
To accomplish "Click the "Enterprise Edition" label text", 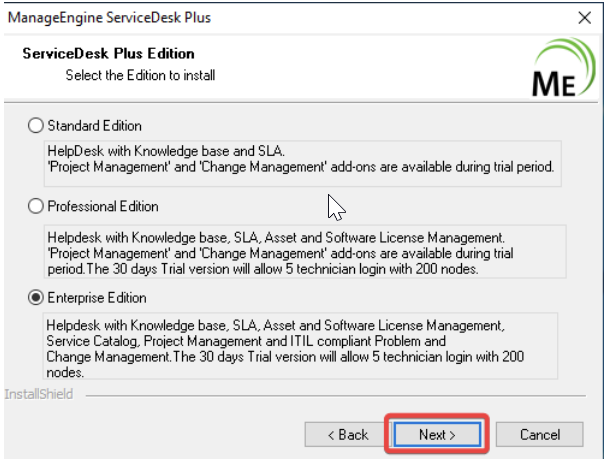I will coord(97,298).
